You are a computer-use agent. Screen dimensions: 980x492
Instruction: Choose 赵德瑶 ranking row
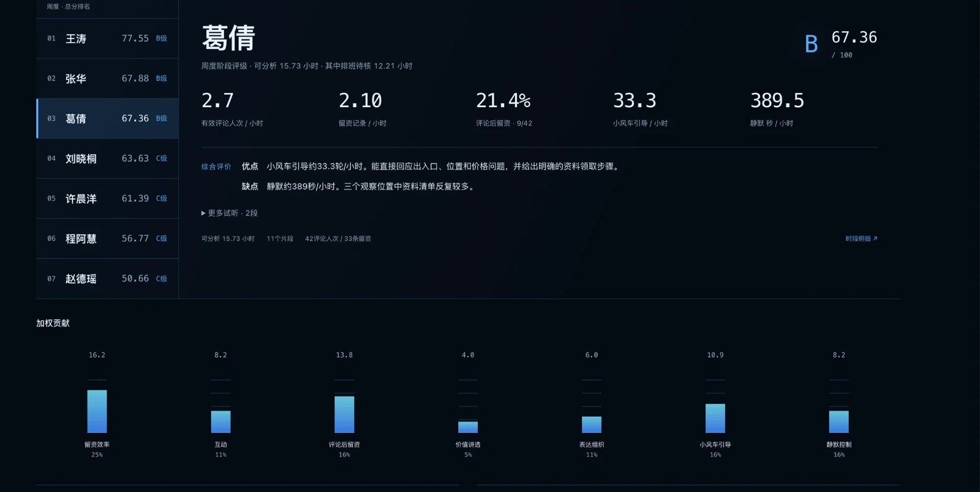tap(107, 278)
